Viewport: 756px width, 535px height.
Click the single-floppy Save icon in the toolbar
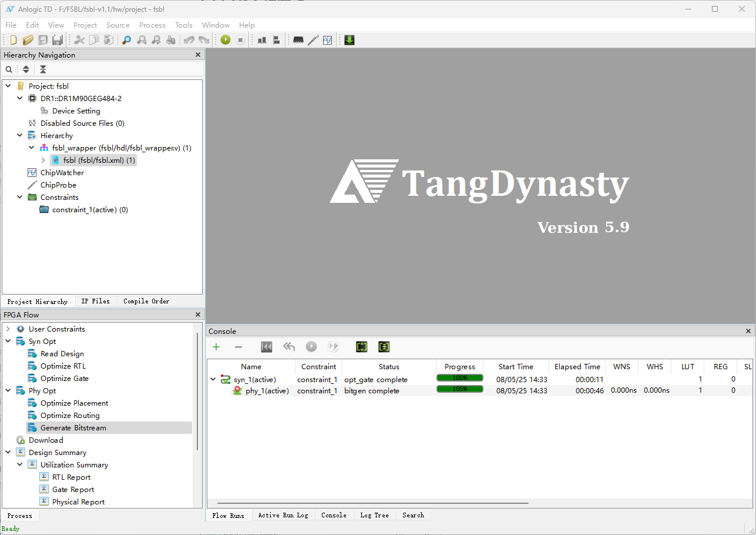pos(43,40)
